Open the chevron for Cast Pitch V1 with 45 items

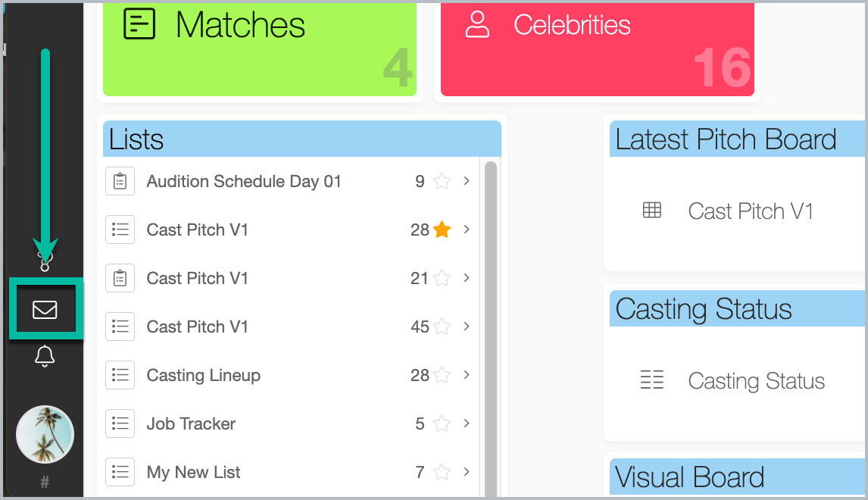tap(467, 326)
